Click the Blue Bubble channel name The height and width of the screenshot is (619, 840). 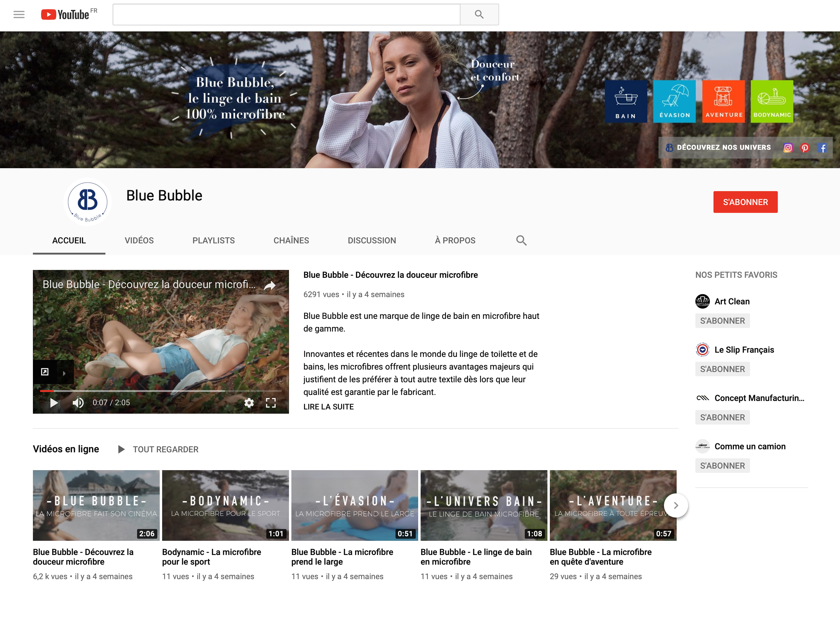coord(164,196)
